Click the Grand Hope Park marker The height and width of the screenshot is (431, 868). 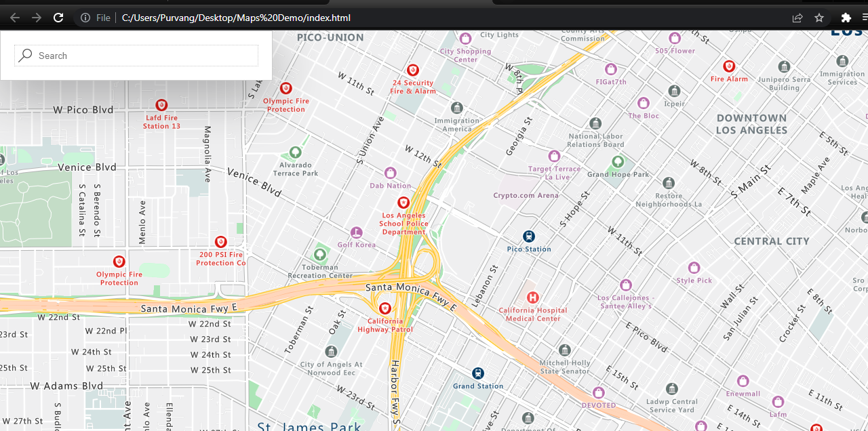tap(618, 161)
